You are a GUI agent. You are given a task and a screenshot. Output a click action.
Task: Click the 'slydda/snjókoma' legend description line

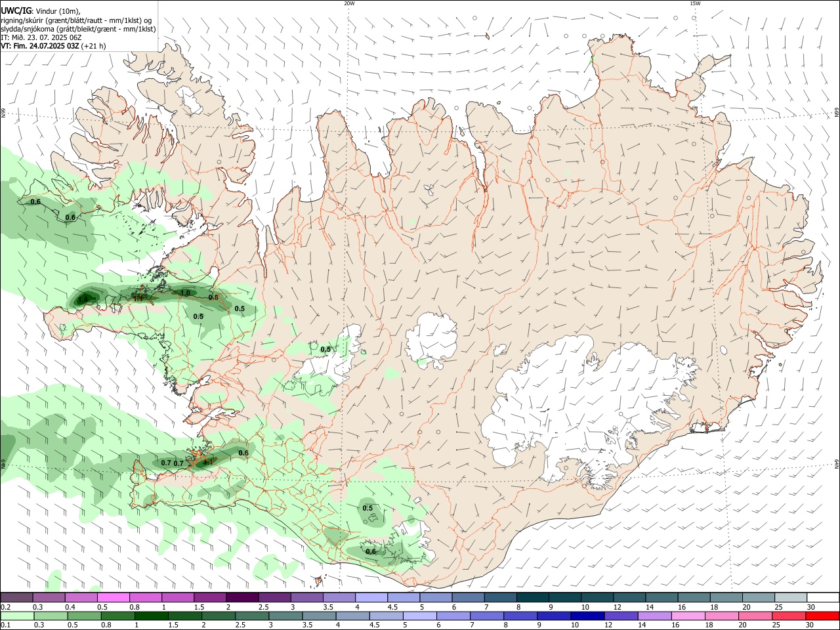tap(78, 29)
